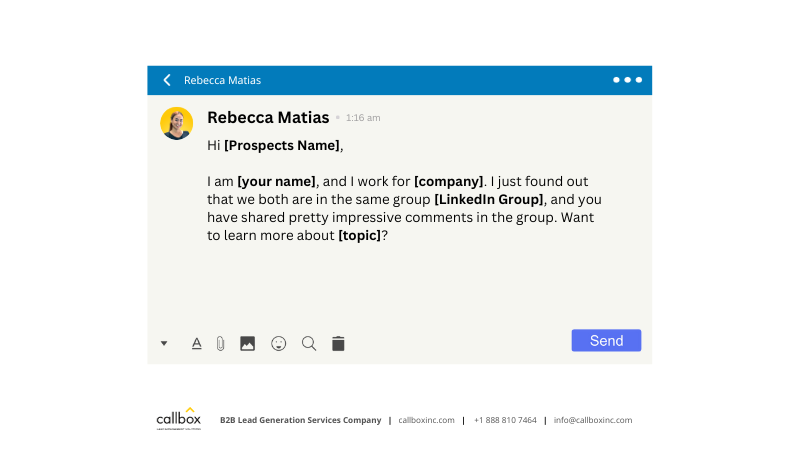Select the [topic] placeholder
Screen dimensions: 800x450
(x=360, y=236)
